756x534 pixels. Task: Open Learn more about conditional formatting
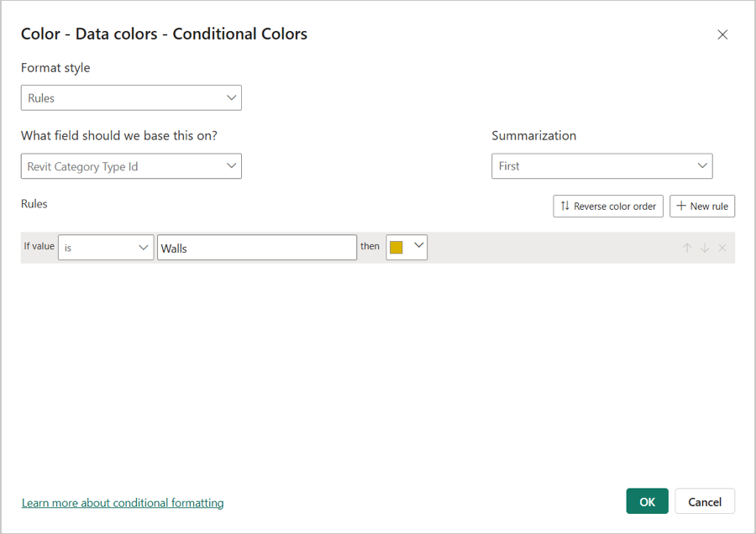(x=123, y=503)
